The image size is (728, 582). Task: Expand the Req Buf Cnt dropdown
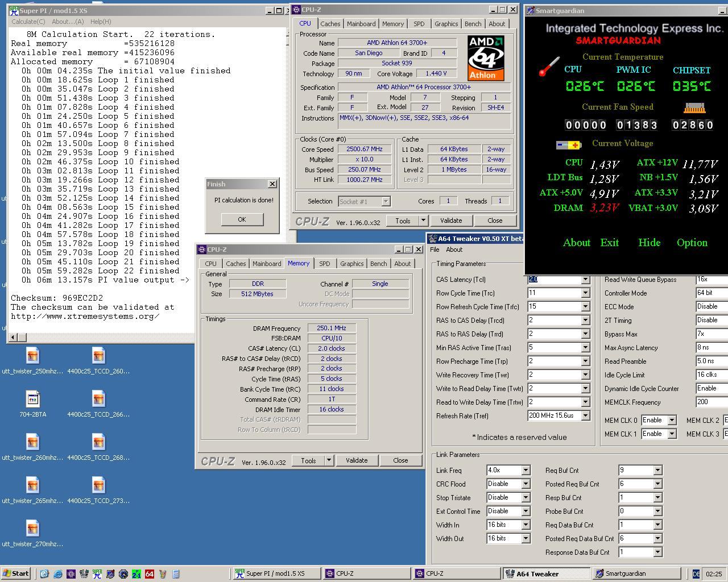point(657,471)
